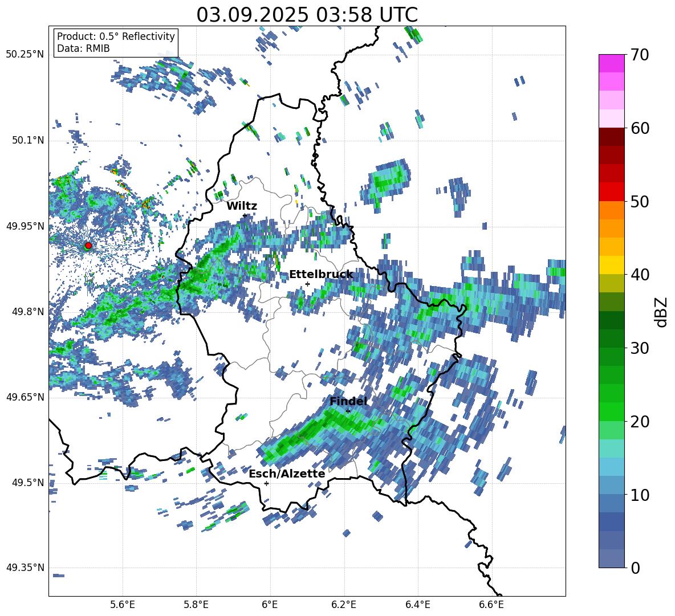
Task: Click the dBZ colorbar axis label
Action: point(662,312)
